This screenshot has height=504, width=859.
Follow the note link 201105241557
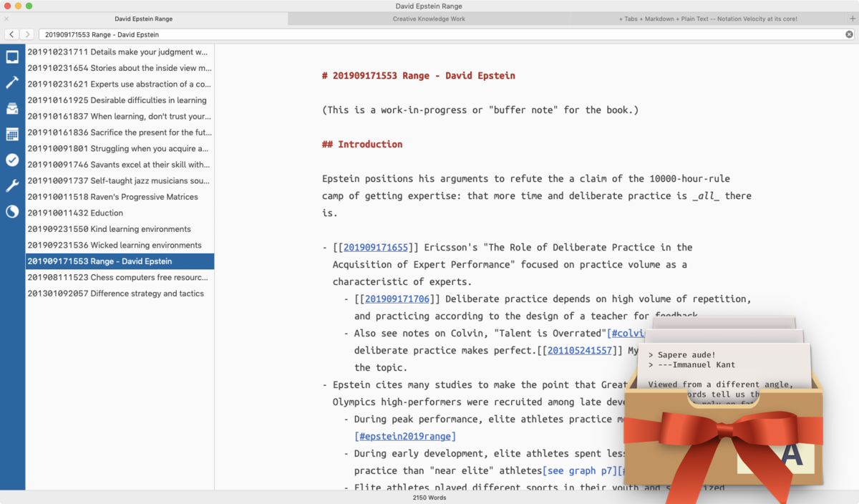580,351
